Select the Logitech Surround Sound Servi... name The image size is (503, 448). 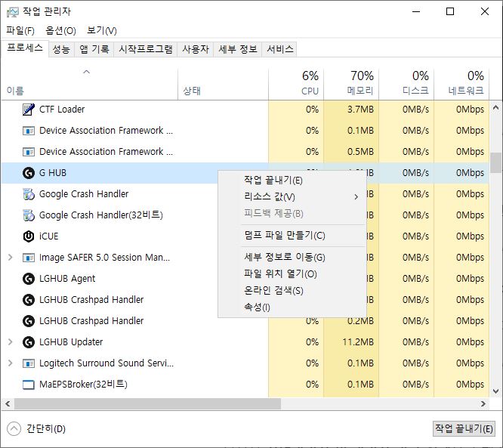click(106, 363)
